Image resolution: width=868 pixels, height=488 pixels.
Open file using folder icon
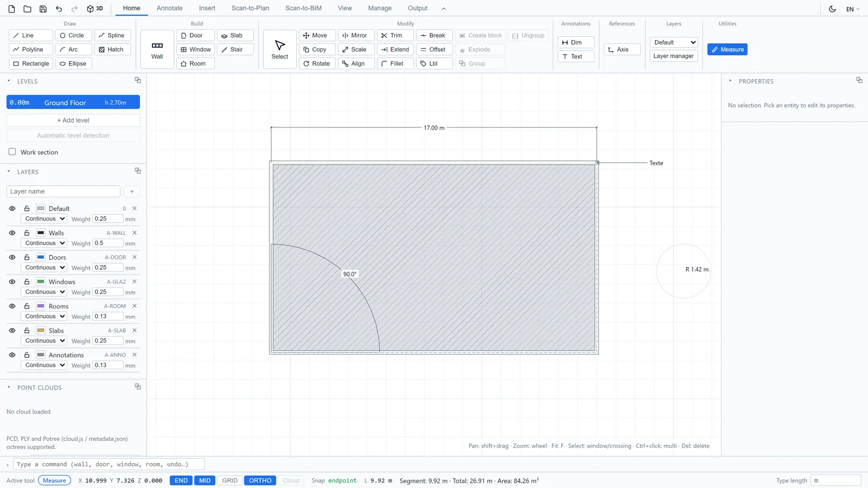tap(27, 9)
